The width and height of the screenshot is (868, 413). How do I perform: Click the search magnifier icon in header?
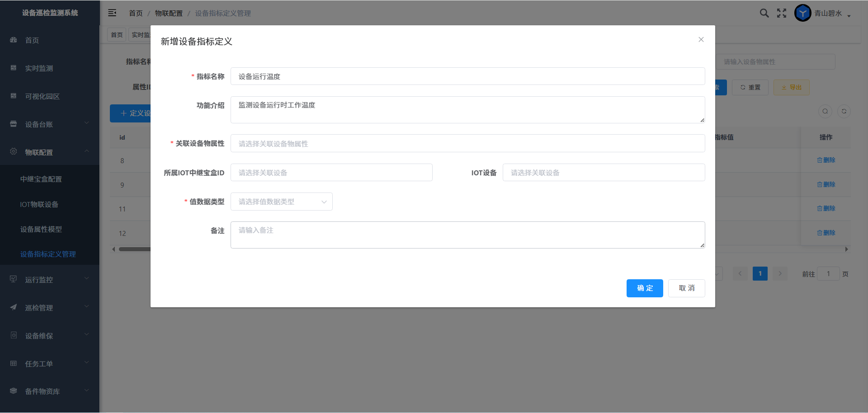pos(764,13)
